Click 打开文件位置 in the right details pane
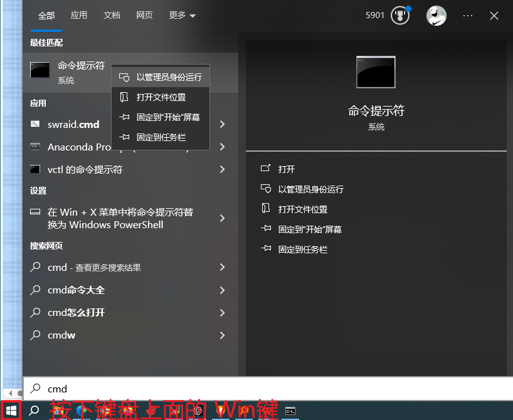The image size is (513, 420). (x=294, y=209)
